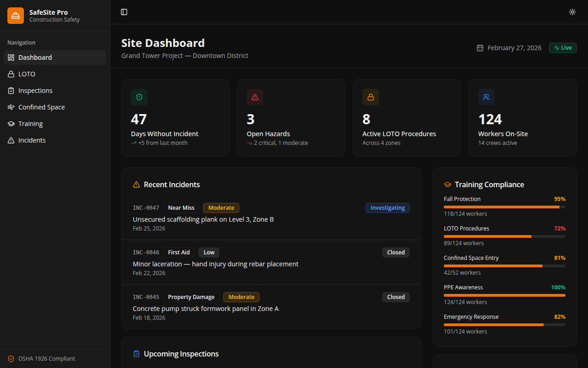This screenshot has height=368, width=588.
Task: Select the Incidents warning triangle icon
Action: click(11, 140)
